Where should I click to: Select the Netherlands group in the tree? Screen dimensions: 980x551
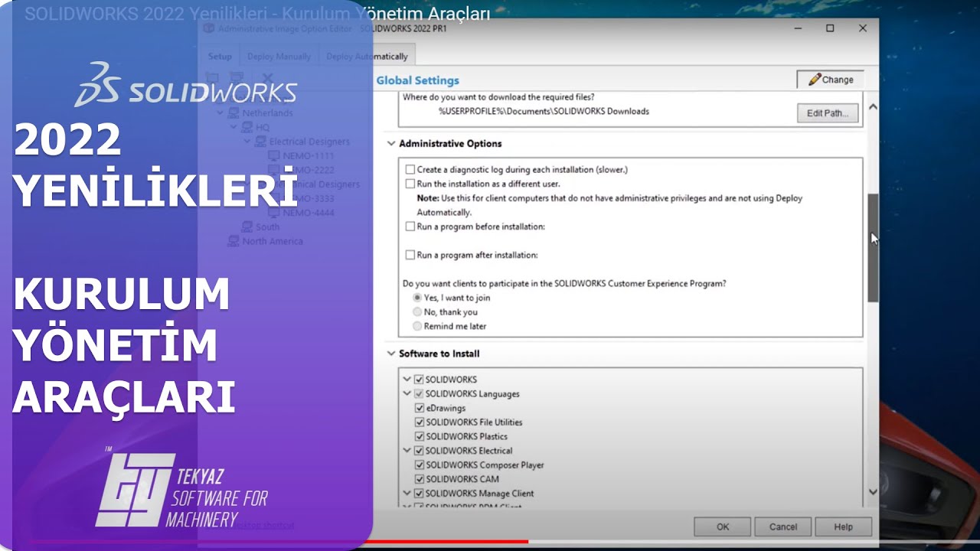[267, 113]
